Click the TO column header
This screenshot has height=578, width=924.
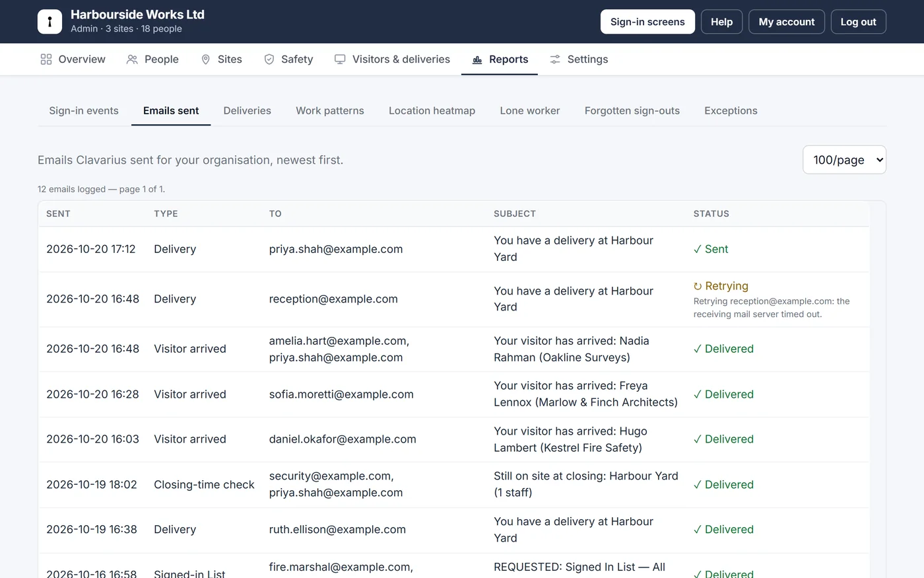(275, 214)
